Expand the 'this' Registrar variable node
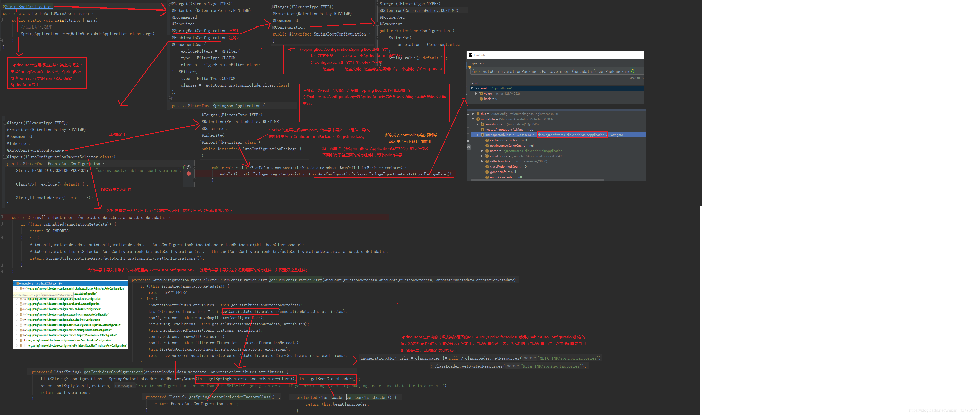This screenshot has height=415, width=980. (473, 114)
